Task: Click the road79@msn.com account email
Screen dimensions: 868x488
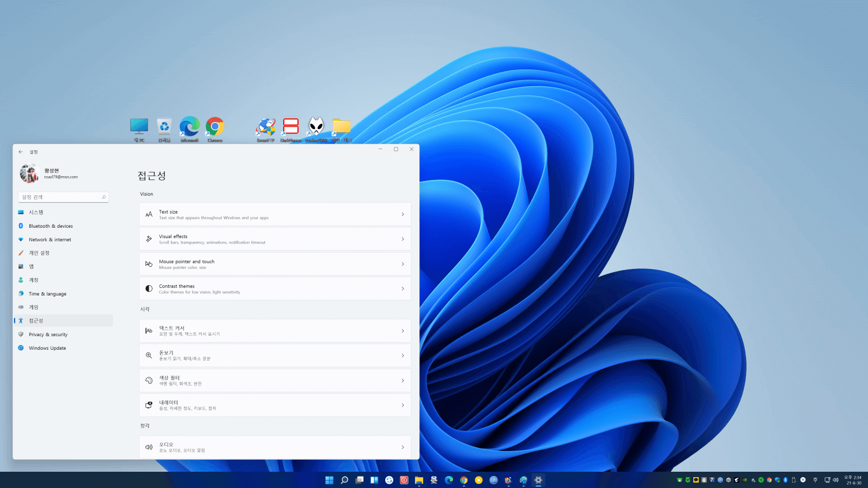Action: [x=61, y=177]
